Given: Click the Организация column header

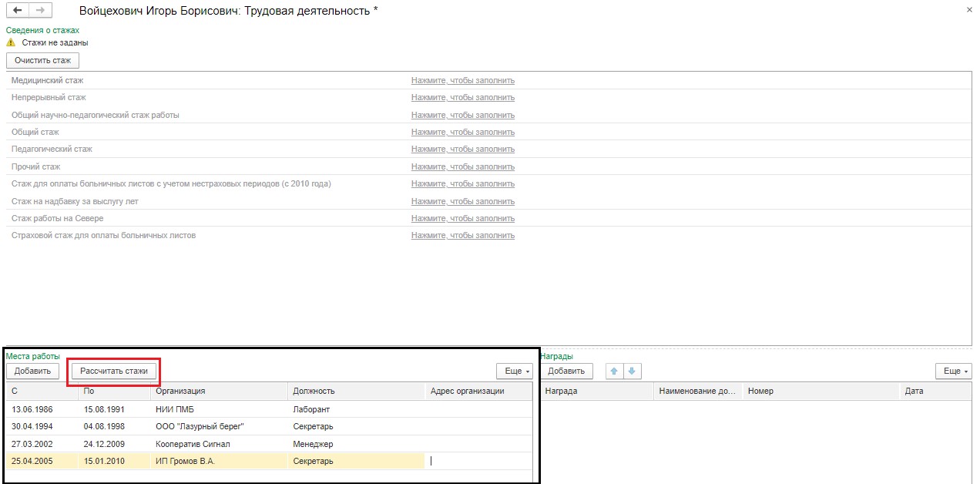Looking at the screenshot, I should pyautogui.click(x=220, y=391).
